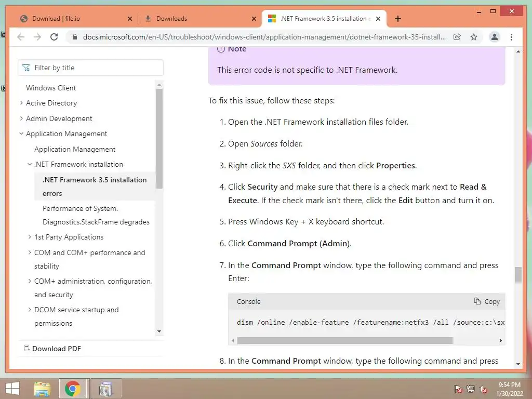Open the Windows Client sidebar link

tap(51, 88)
